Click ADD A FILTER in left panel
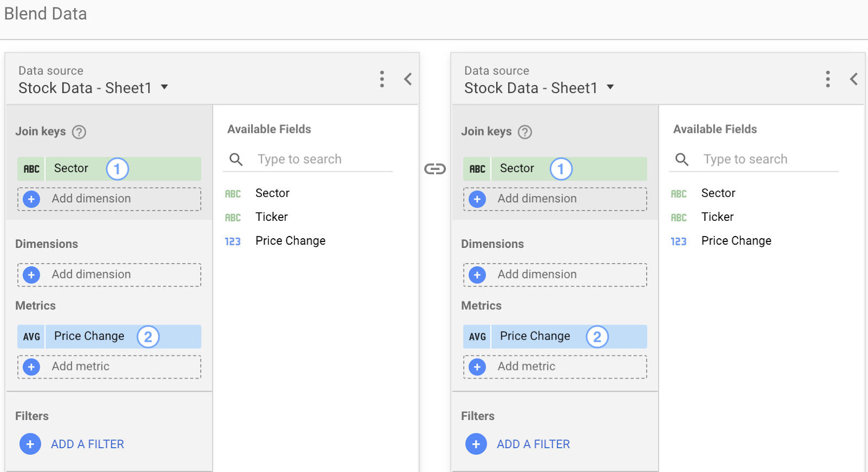Screen dimensions: 868x472 [87, 444]
